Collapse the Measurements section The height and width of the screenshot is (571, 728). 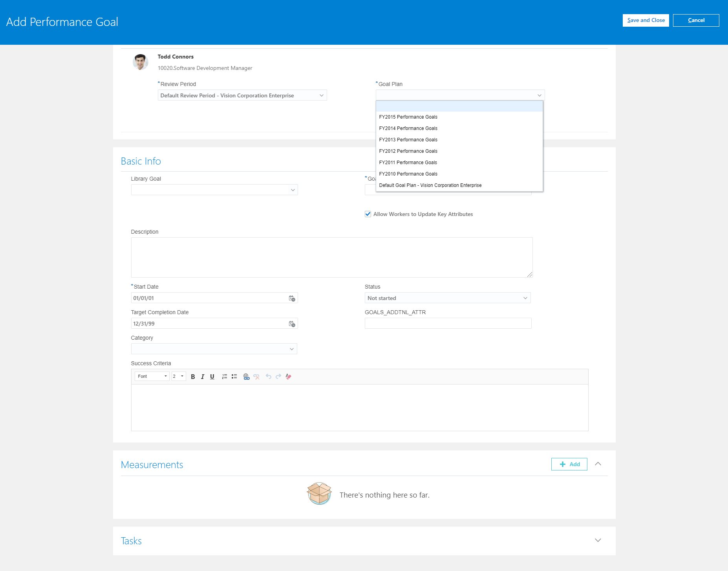[x=598, y=464]
